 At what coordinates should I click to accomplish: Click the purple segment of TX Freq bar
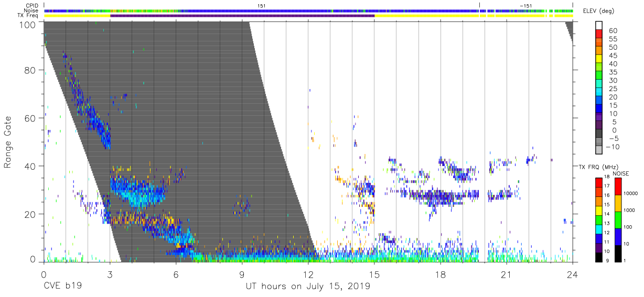tap(242, 16)
